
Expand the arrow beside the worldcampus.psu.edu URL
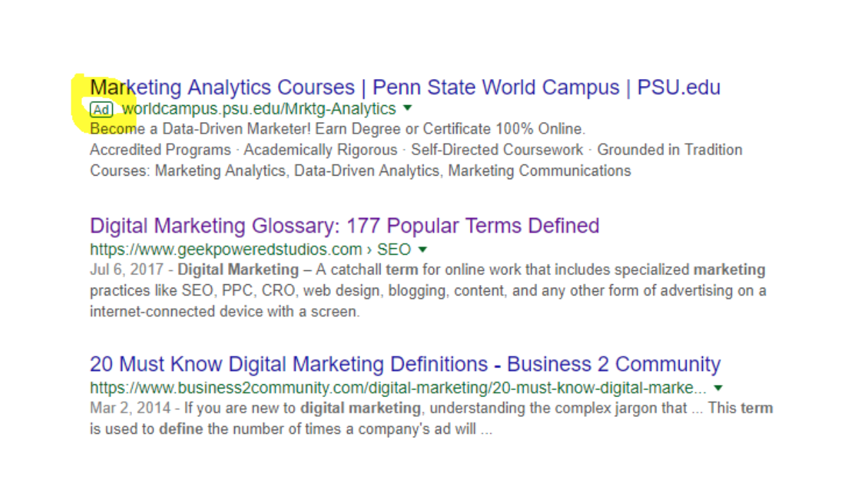coord(407,109)
